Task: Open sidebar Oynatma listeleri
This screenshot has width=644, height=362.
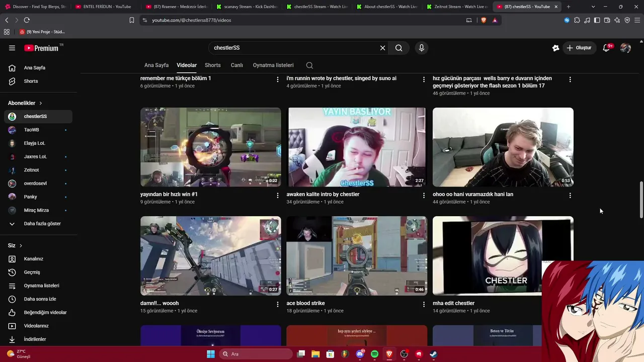Action: [38, 286]
